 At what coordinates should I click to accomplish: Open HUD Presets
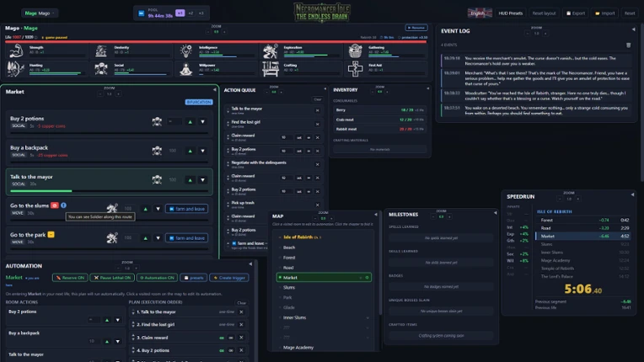pyautogui.click(x=511, y=13)
